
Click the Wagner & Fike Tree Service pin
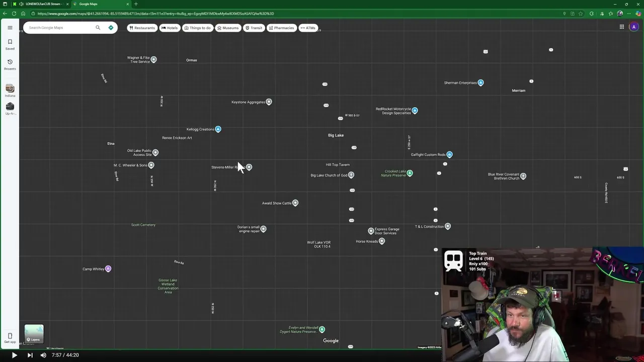(x=153, y=59)
